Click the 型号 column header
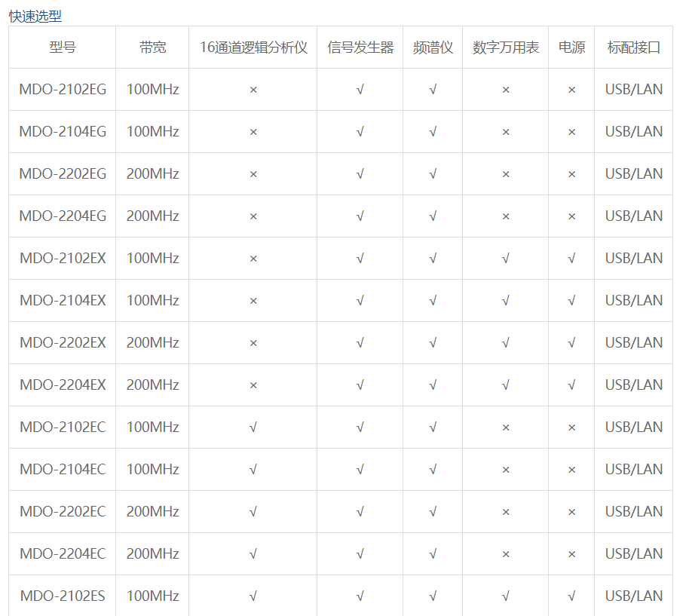 click(x=63, y=48)
